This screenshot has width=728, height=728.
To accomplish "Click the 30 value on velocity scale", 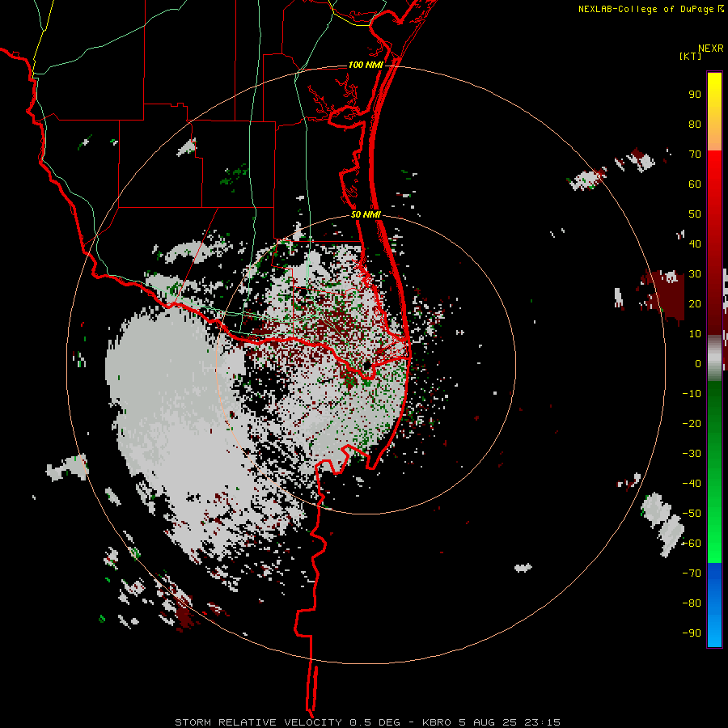I will coord(695,274).
